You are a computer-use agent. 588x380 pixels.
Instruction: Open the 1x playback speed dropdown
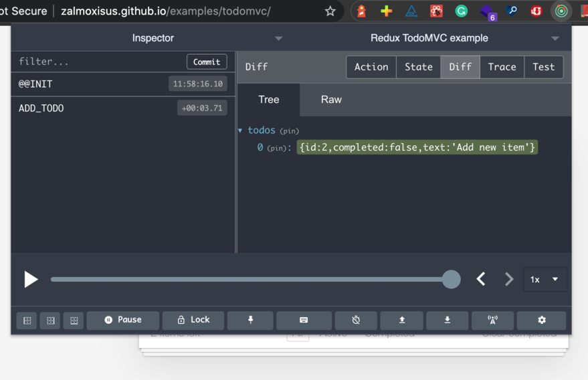[545, 280]
